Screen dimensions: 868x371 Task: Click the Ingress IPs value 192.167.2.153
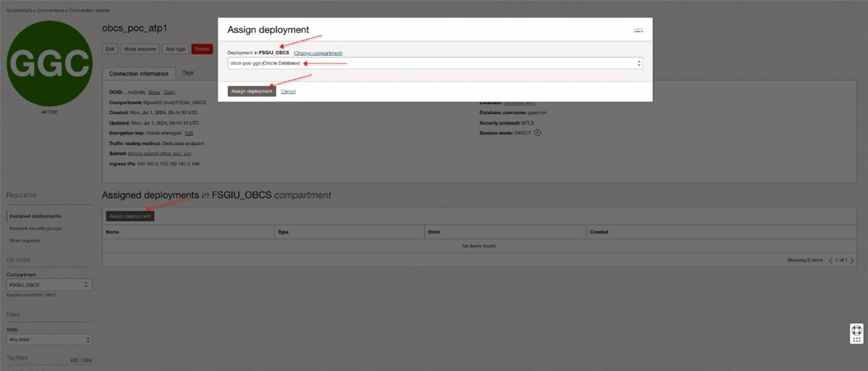[153, 164]
